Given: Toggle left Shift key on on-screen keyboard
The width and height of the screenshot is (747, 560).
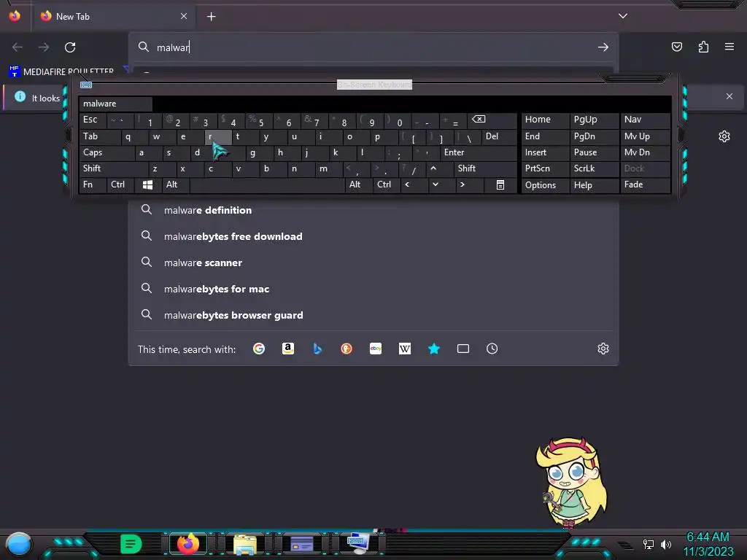Looking at the screenshot, I should pyautogui.click(x=113, y=168).
